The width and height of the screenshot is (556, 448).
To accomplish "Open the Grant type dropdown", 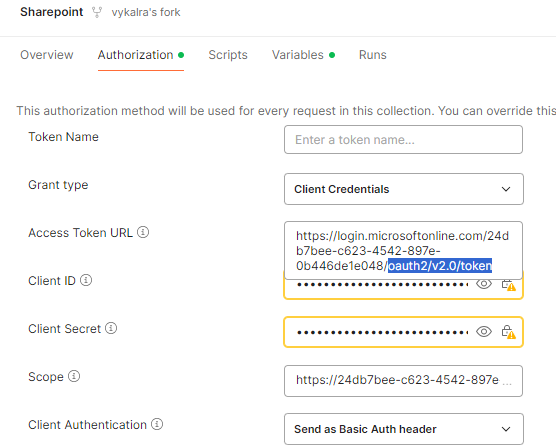I will pyautogui.click(x=404, y=189).
